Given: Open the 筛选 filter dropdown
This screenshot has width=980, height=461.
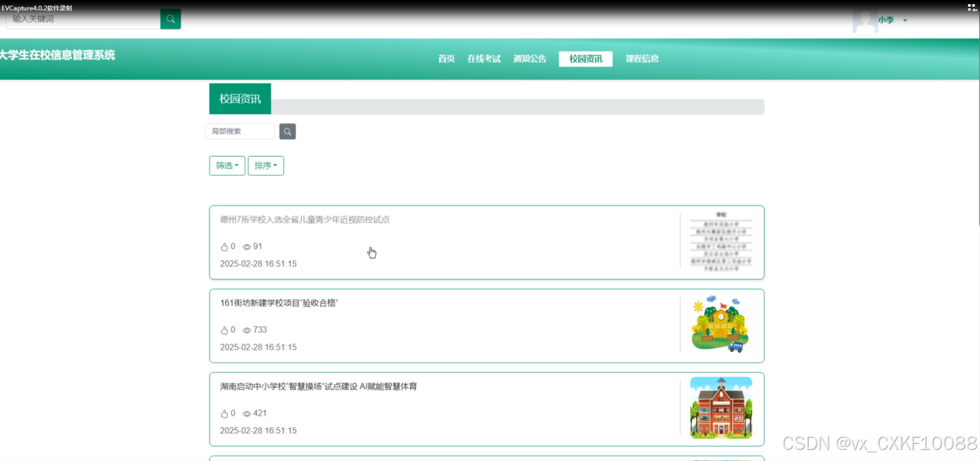Looking at the screenshot, I should pos(227,166).
